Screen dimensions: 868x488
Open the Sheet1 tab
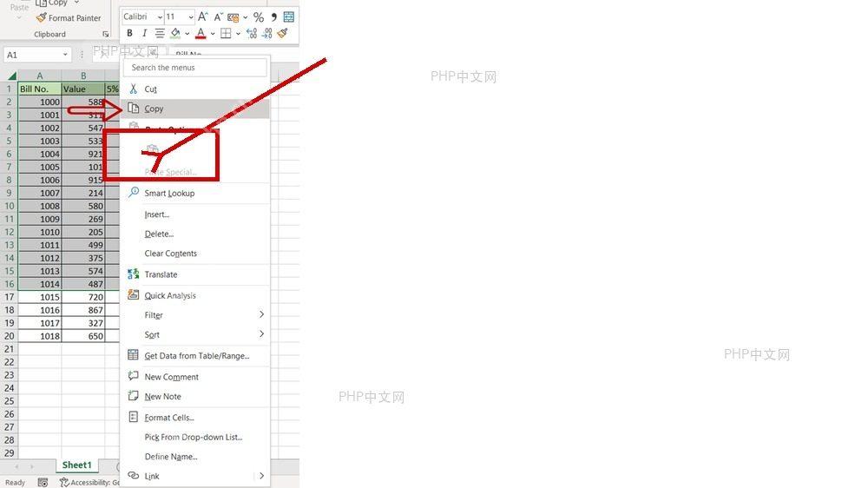pos(76,465)
